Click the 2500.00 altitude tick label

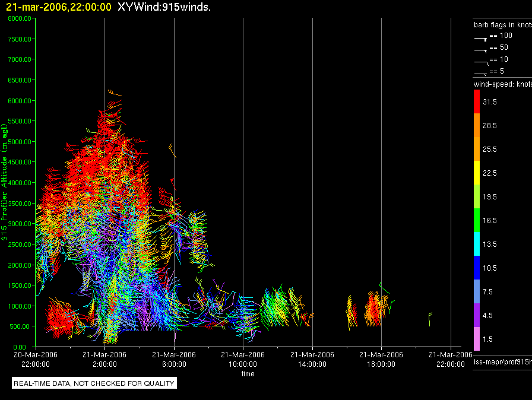(20, 245)
